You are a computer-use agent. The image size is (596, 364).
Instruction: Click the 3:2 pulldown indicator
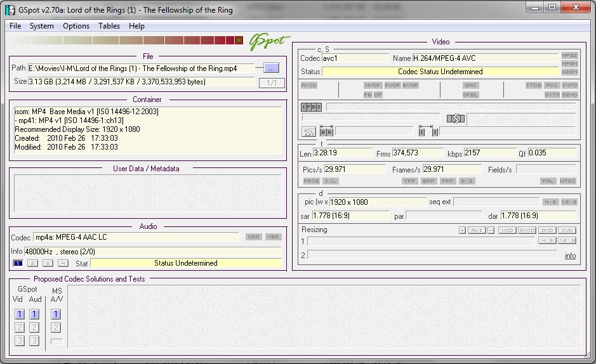click(x=467, y=181)
